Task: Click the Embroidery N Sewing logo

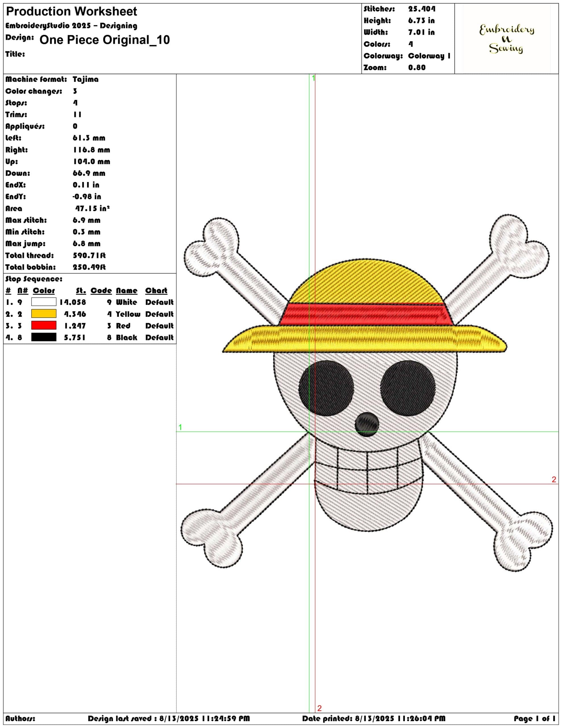Action: [506, 39]
